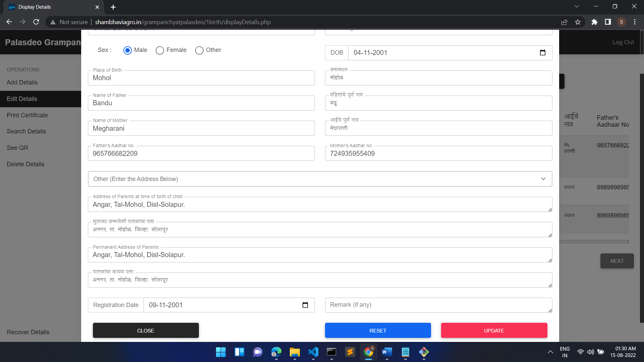This screenshot has width=644, height=362.
Task: Expand the Other address dropdown
Action: tap(543, 179)
